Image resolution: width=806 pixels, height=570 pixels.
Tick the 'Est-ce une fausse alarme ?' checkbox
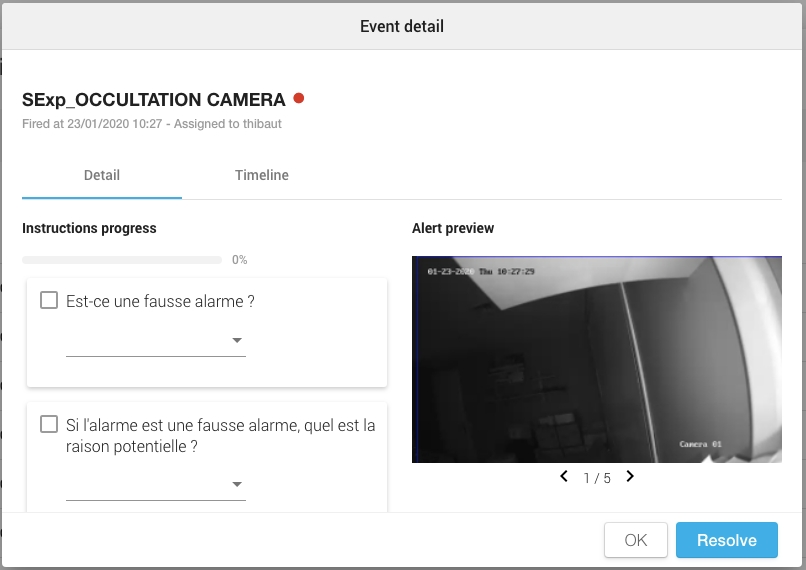(x=49, y=300)
